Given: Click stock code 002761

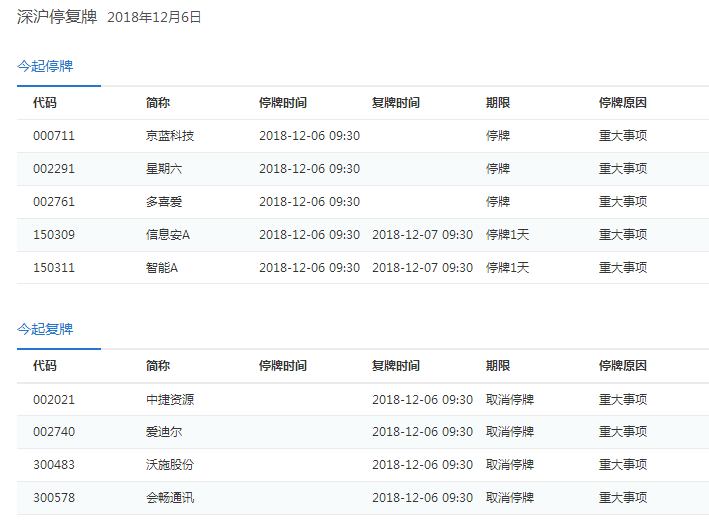Looking at the screenshot, I should pos(54,202).
